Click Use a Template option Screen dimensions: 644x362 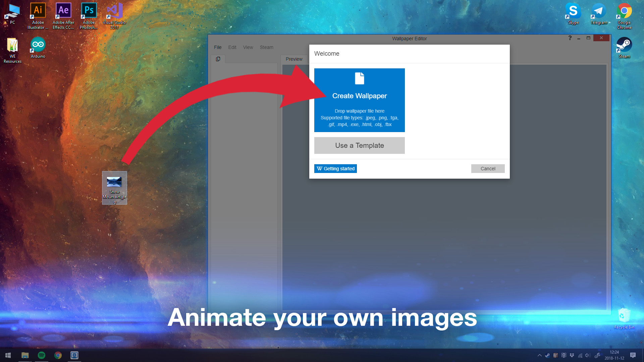point(360,145)
